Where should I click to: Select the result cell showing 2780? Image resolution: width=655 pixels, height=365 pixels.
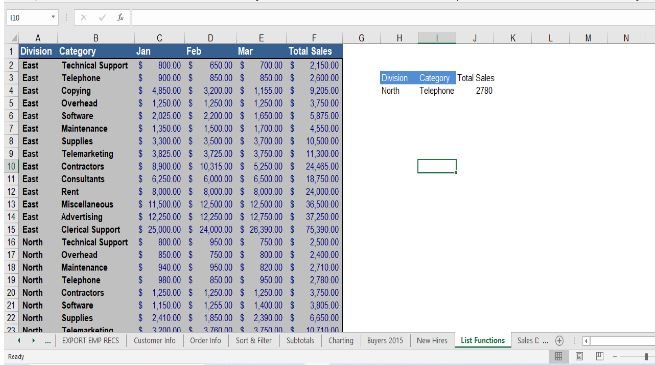click(475, 91)
